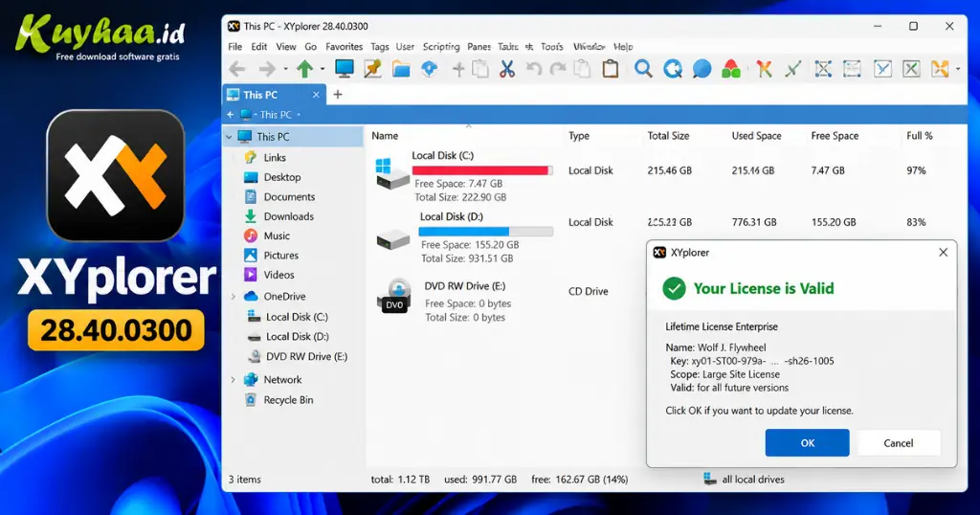Click the blue folder icon in toolbar
The width and height of the screenshot is (980, 515).
(x=401, y=69)
